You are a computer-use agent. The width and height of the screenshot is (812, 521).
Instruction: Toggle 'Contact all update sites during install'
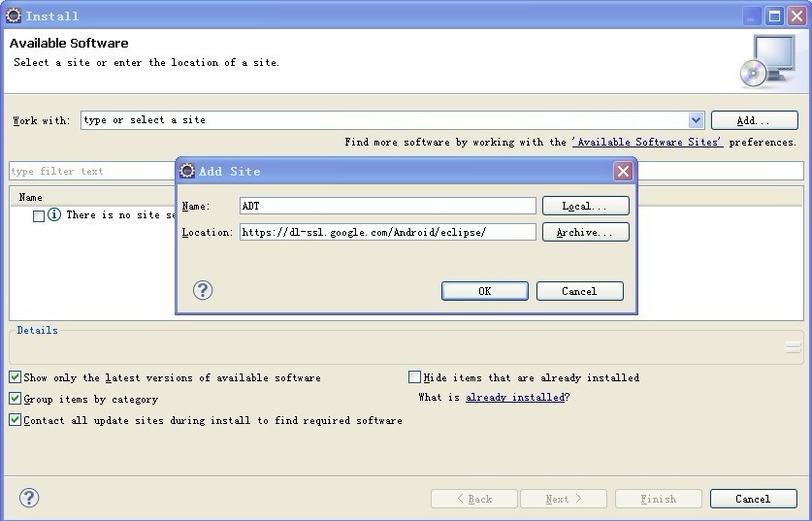pos(15,419)
